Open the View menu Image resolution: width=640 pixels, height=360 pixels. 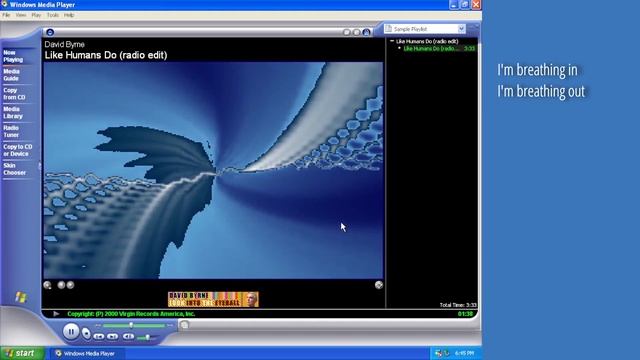coord(21,15)
